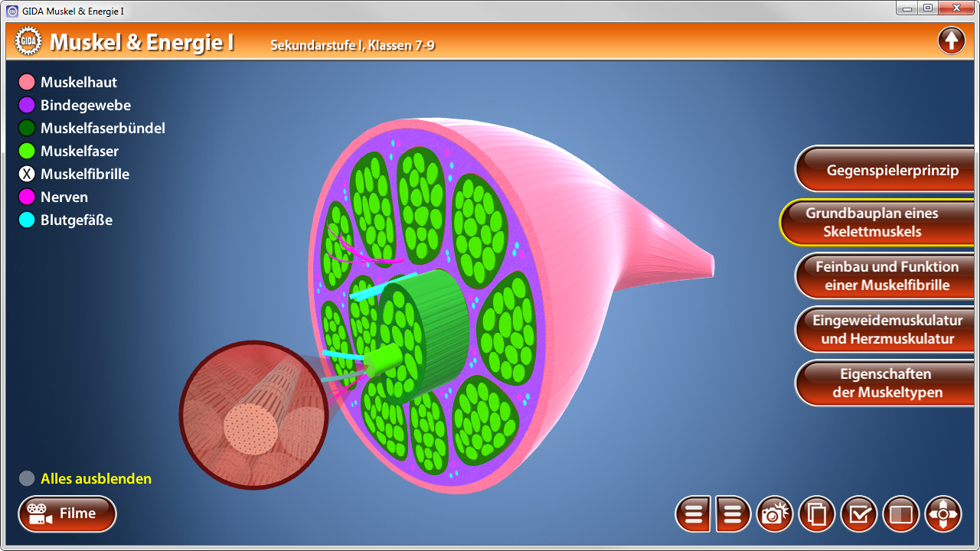Toggle visibility of Muskelfibrille
Screen dimensions: 980x551
(28, 174)
